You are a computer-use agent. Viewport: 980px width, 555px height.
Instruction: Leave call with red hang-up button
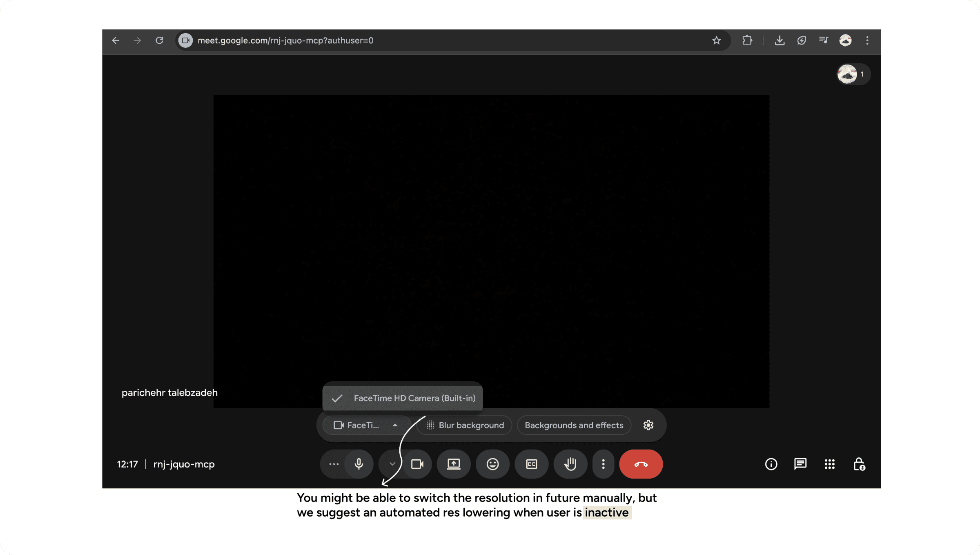pos(641,464)
